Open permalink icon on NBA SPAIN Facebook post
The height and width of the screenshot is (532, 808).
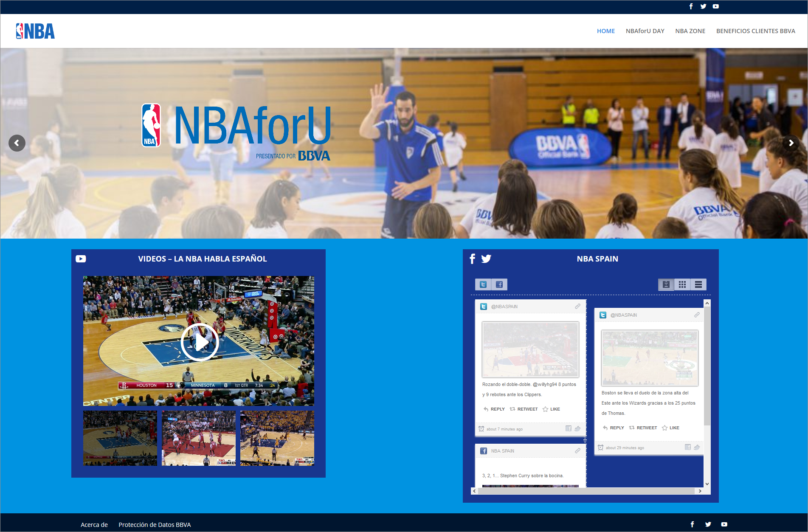point(577,451)
